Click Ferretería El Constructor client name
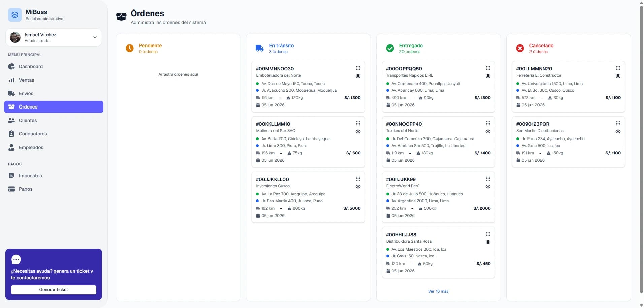The height and width of the screenshot is (308, 644). click(x=539, y=75)
